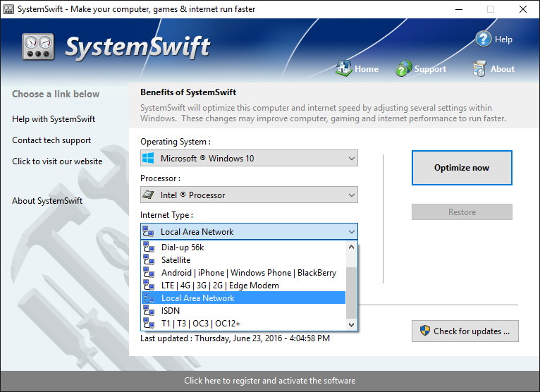Click the shield icon on Check for updates

[x=425, y=331]
